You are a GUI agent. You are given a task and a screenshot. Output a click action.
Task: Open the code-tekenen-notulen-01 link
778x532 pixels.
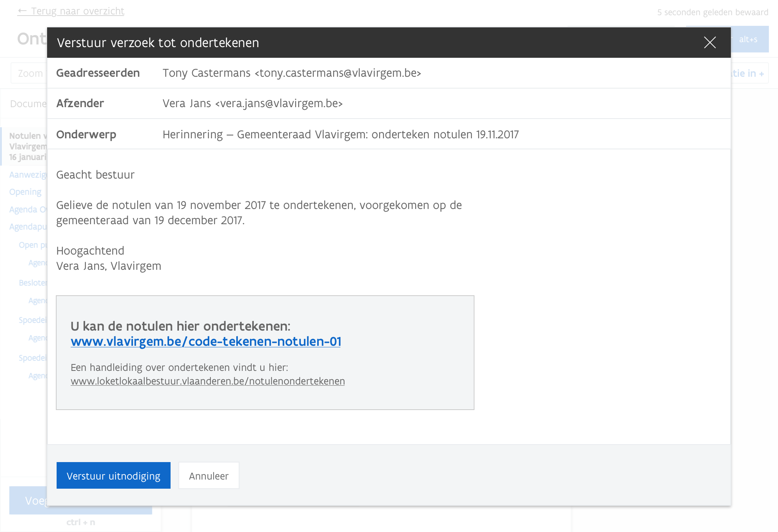[x=206, y=341]
